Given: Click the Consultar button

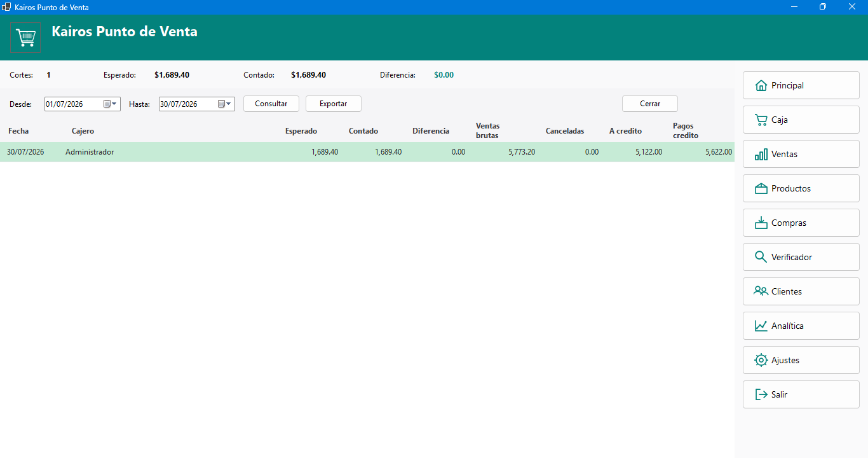Looking at the screenshot, I should tap(271, 104).
